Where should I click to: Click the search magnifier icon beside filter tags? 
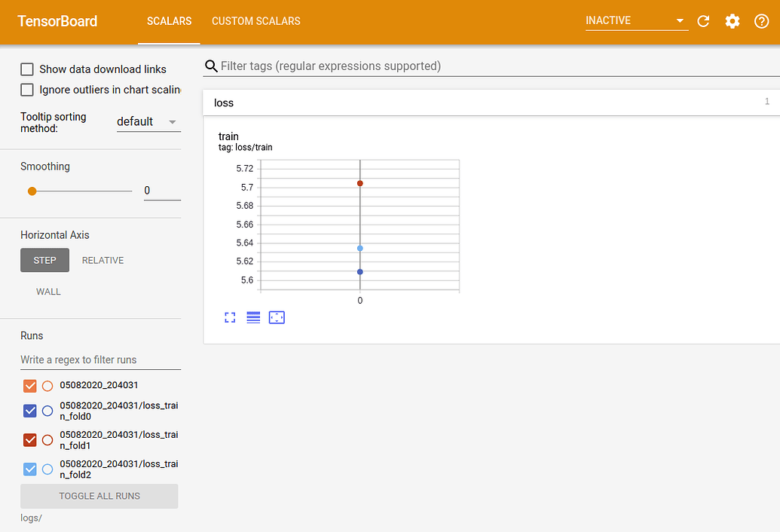pyautogui.click(x=212, y=66)
